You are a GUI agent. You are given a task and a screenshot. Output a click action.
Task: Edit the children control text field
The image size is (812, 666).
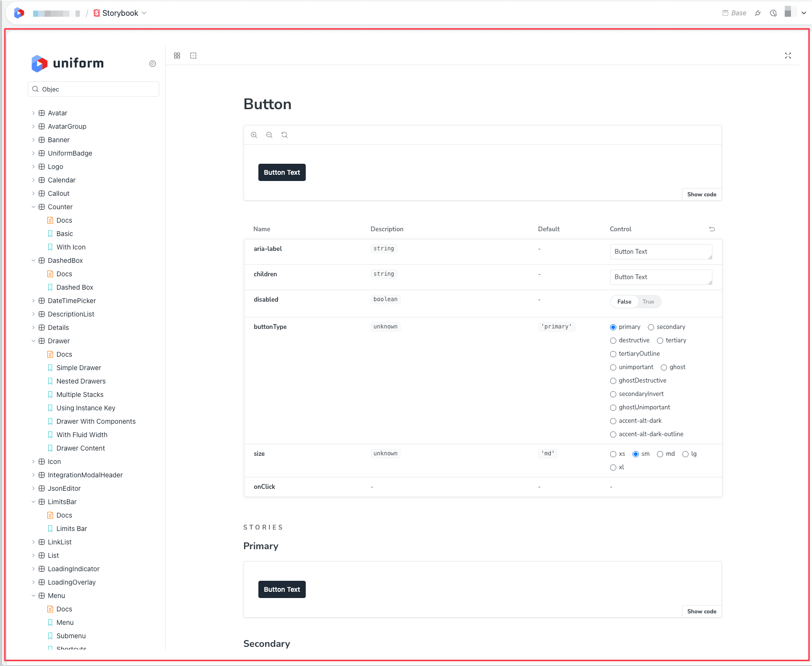pos(661,277)
